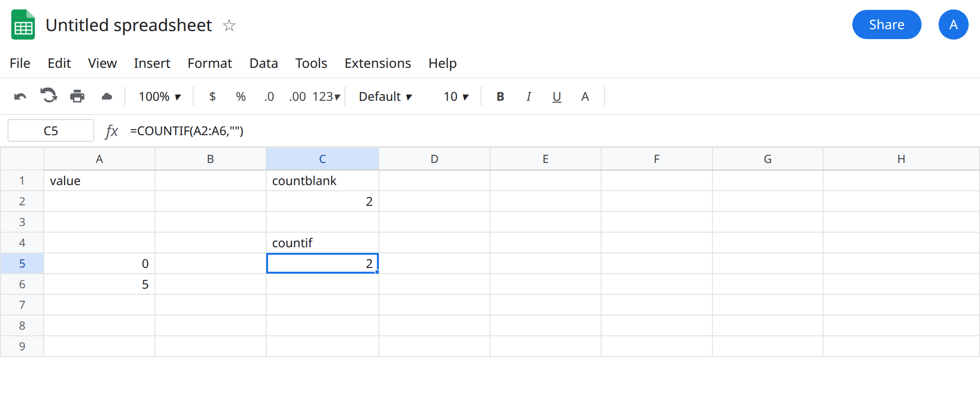The width and height of the screenshot is (980, 405).
Task: Click the Untitled spreadsheet title
Action: pos(129,25)
